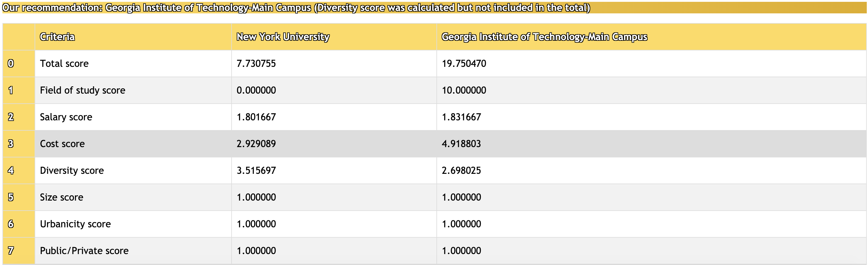Click the value 1.831667
Image resolution: width=868 pixels, height=265 pixels.
(x=461, y=117)
